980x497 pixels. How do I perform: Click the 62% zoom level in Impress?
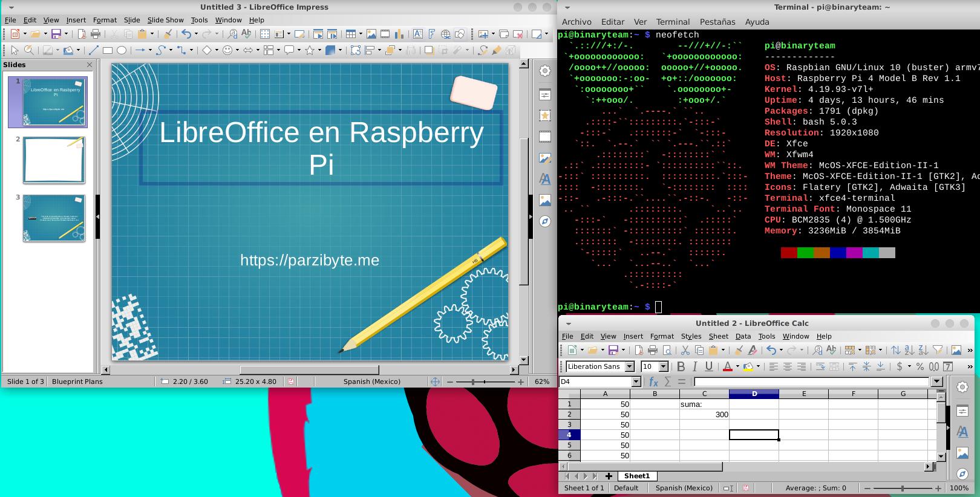(542, 382)
